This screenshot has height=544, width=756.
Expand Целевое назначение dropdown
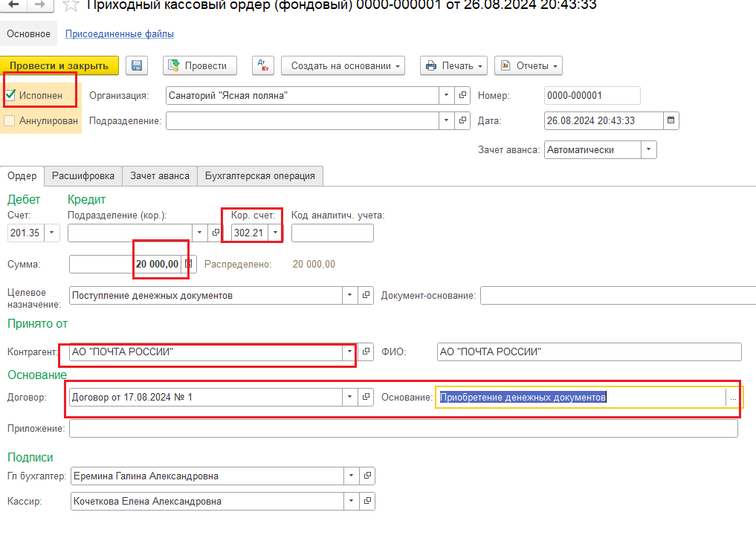tap(350, 295)
